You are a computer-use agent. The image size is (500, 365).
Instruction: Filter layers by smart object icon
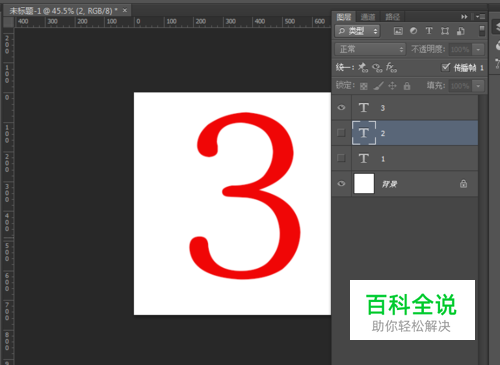(461, 31)
